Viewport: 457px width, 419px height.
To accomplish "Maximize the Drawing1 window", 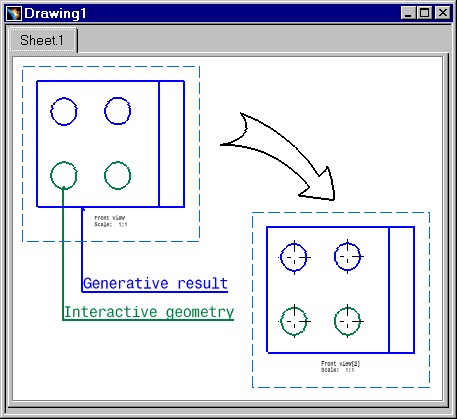I will click(425, 13).
